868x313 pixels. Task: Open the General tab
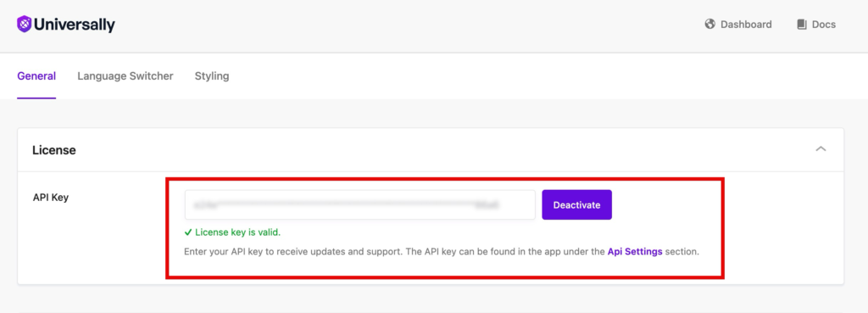(x=36, y=75)
